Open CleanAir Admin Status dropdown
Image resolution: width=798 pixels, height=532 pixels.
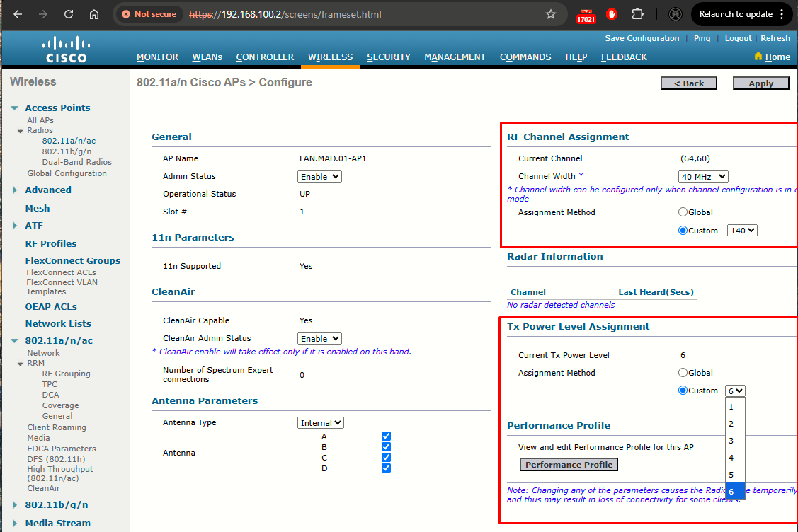pyautogui.click(x=319, y=339)
